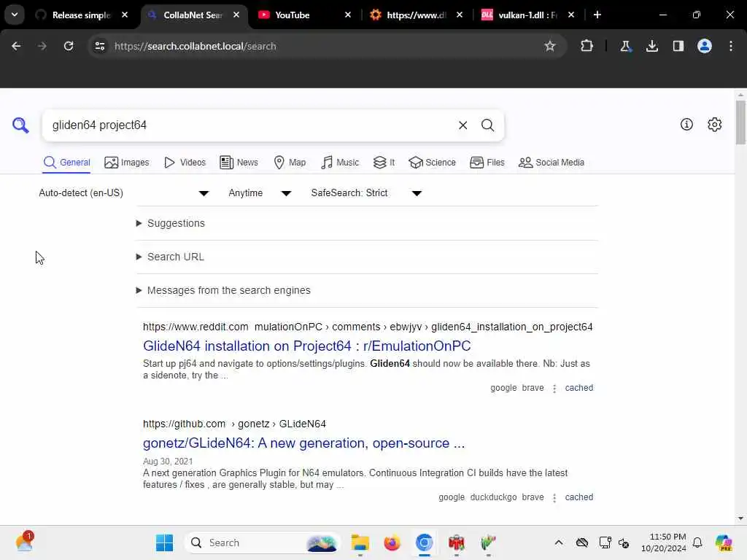Click the browser forward arrow

coord(42,46)
